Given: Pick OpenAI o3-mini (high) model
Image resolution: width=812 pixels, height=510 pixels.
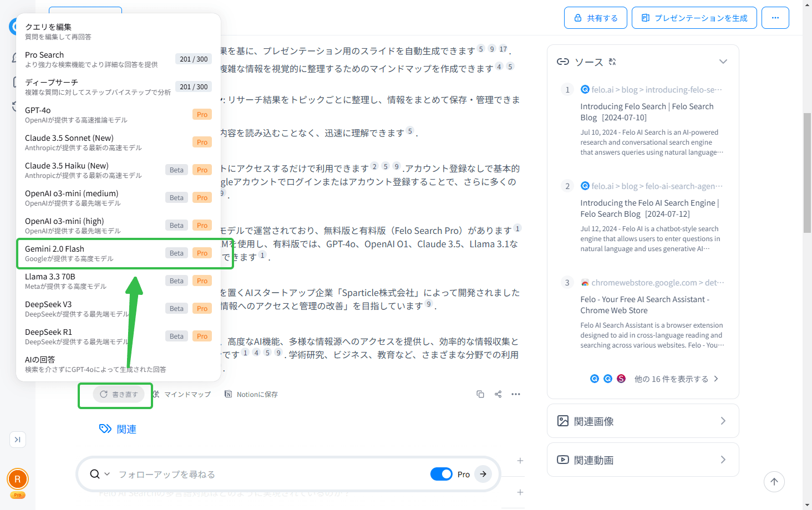Looking at the screenshot, I should tap(118, 226).
